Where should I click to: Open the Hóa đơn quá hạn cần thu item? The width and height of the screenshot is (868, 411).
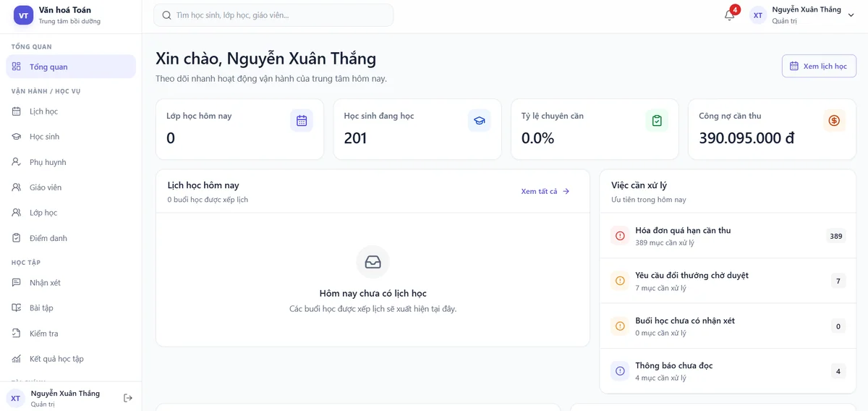point(728,236)
